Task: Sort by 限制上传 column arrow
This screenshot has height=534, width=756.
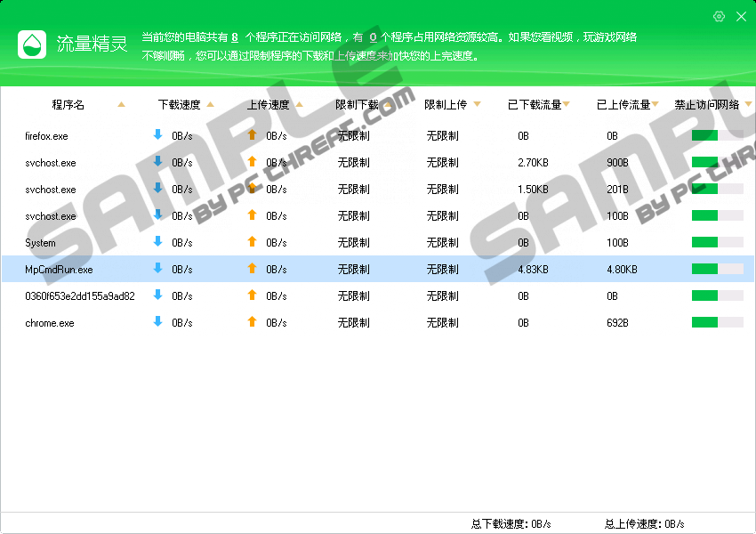Action: point(477,105)
